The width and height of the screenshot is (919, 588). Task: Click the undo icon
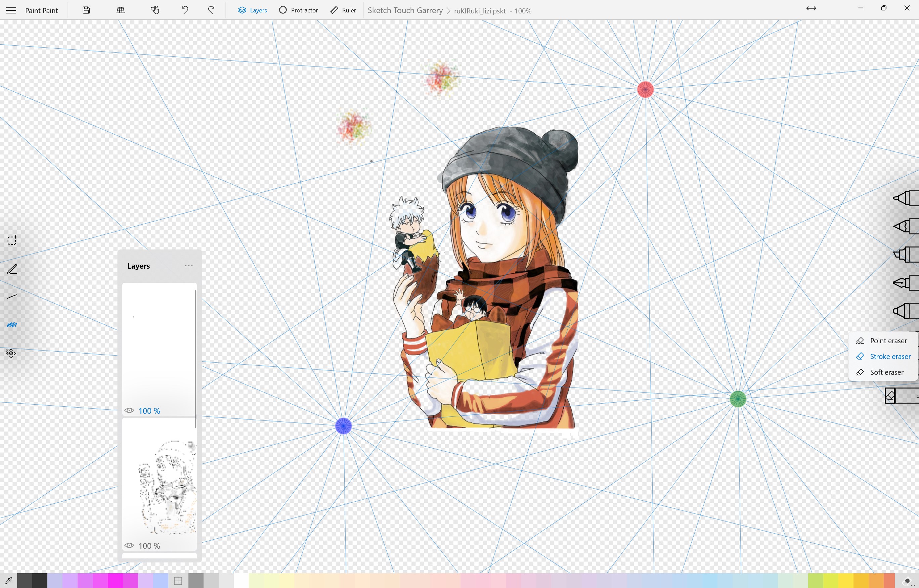[x=185, y=10]
